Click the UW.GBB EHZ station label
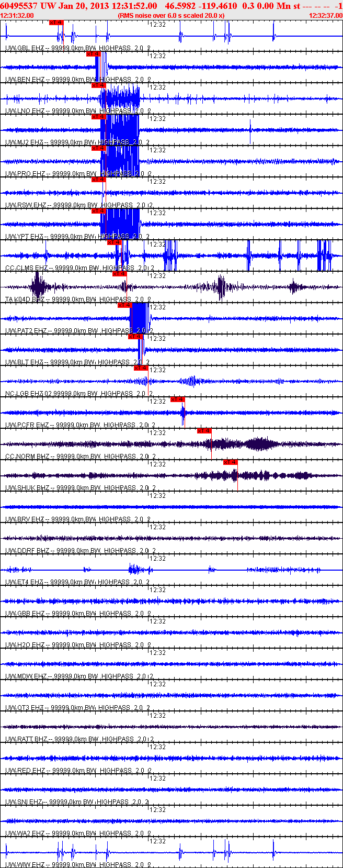Image resolution: width=343 pixels, height=868 pixels. point(25,614)
